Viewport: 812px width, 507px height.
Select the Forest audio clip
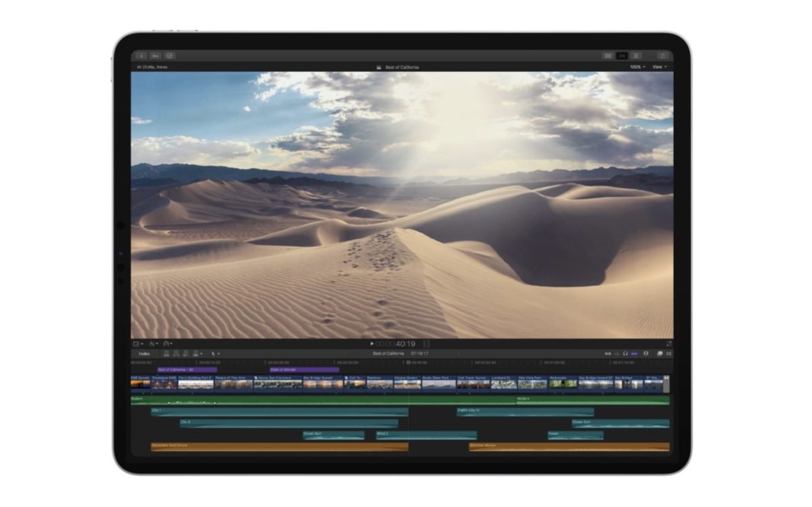coord(575,435)
